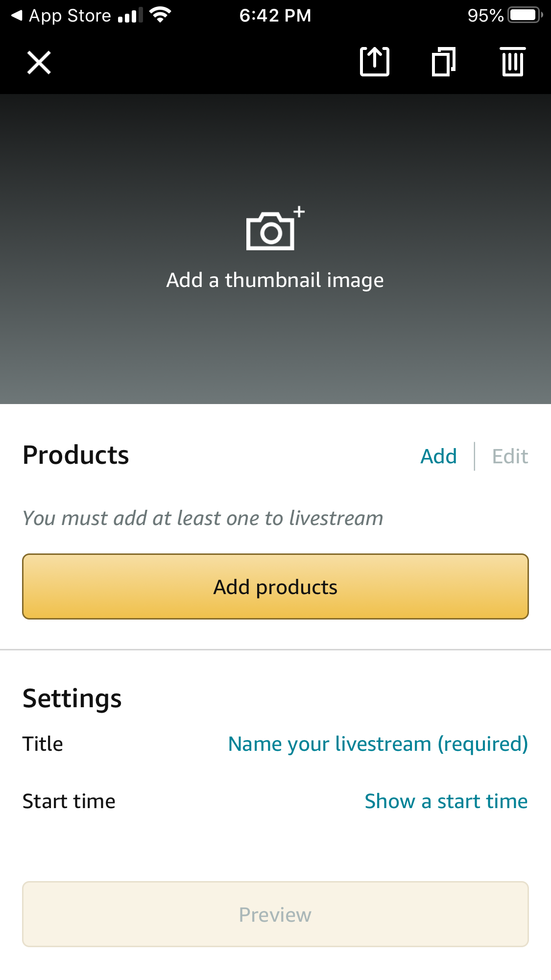
Task: Tap the Start time label
Action: pyautogui.click(x=69, y=801)
